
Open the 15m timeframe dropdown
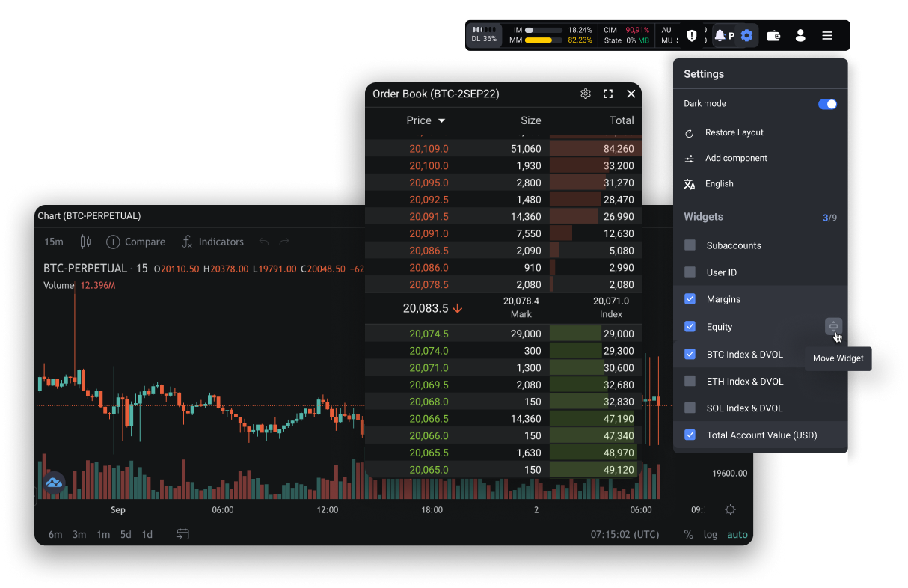tap(54, 242)
